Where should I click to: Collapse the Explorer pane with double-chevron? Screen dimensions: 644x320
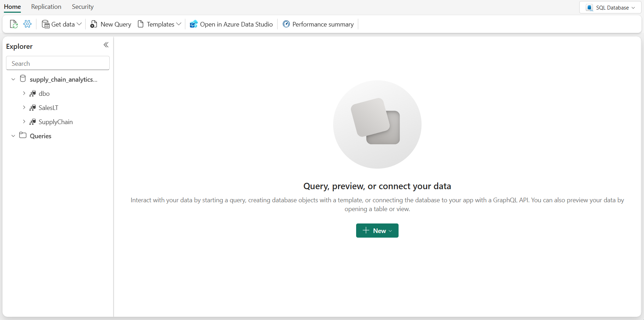106,45
